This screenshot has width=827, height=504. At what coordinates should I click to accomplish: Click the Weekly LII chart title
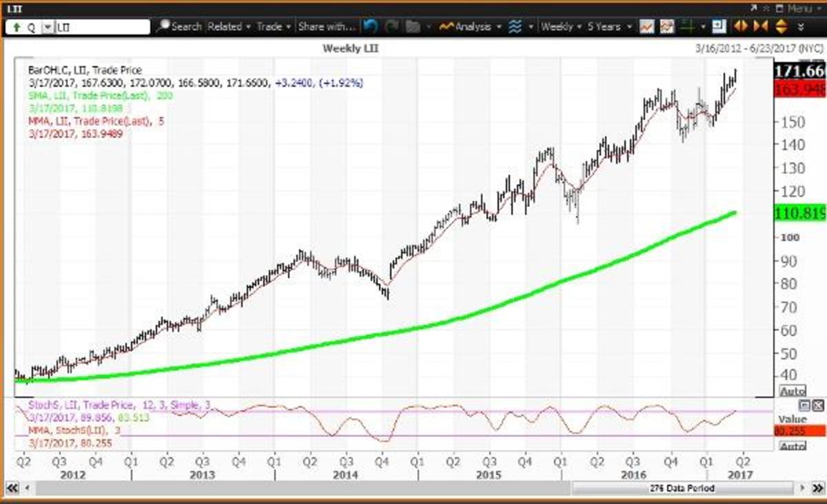(351, 48)
